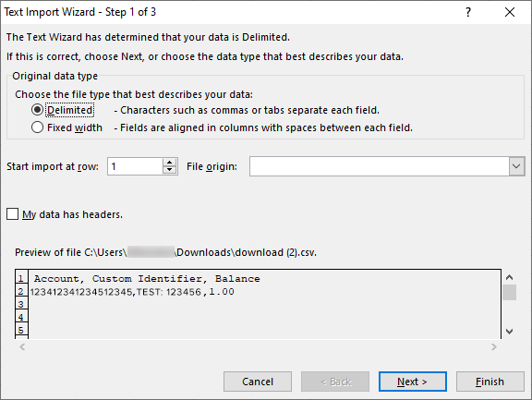Select the Delimited radio button
The image size is (532, 400).
click(x=37, y=110)
